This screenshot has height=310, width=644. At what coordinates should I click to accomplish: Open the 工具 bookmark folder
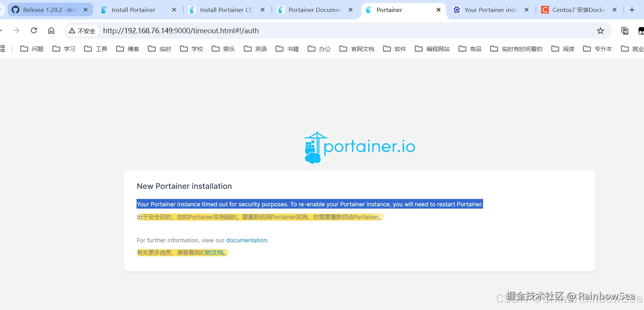pyautogui.click(x=96, y=49)
